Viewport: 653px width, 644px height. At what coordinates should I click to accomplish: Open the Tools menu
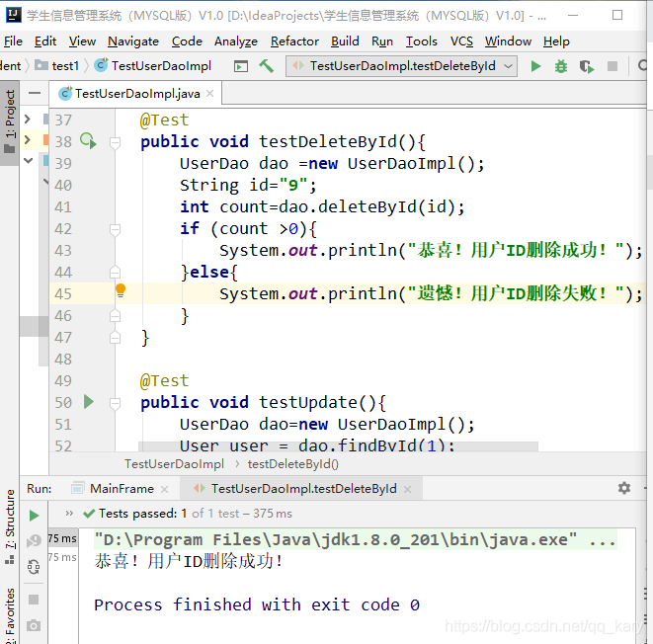pos(422,41)
